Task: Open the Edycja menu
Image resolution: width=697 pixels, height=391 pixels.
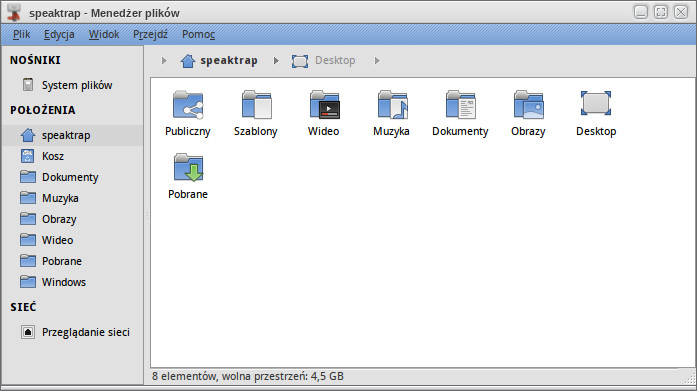Action: (x=59, y=35)
